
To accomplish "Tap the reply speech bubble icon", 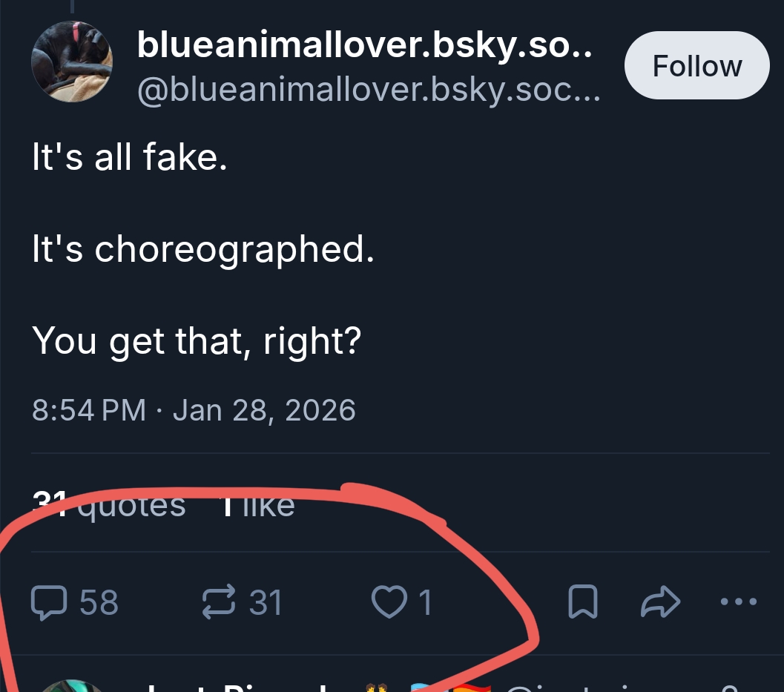I will pos(49,602).
